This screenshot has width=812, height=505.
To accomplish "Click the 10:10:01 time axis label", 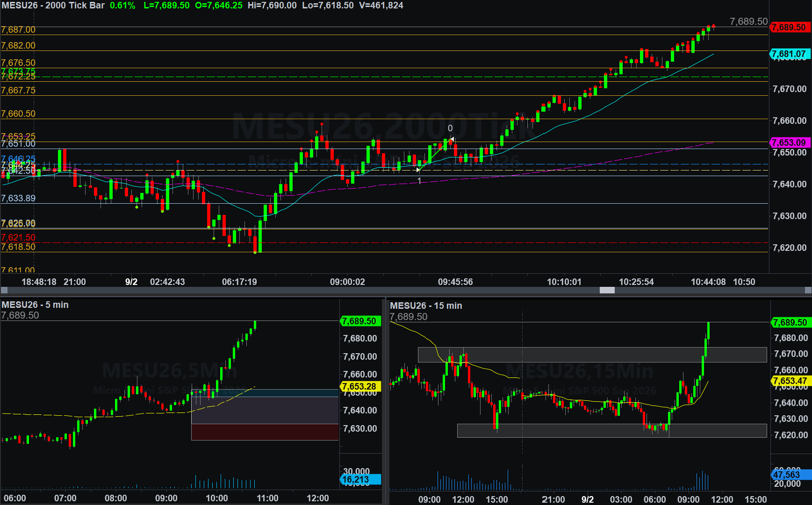I will coord(564,282).
